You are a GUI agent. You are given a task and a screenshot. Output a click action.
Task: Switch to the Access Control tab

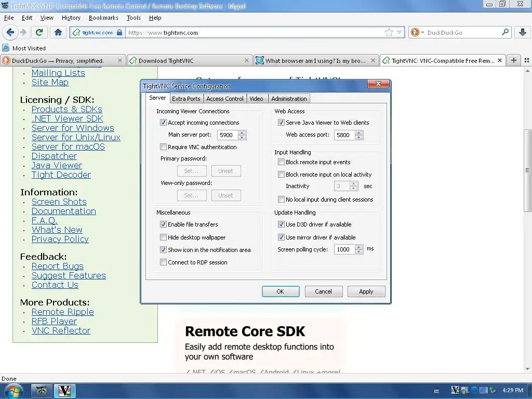tap(225, 99)
